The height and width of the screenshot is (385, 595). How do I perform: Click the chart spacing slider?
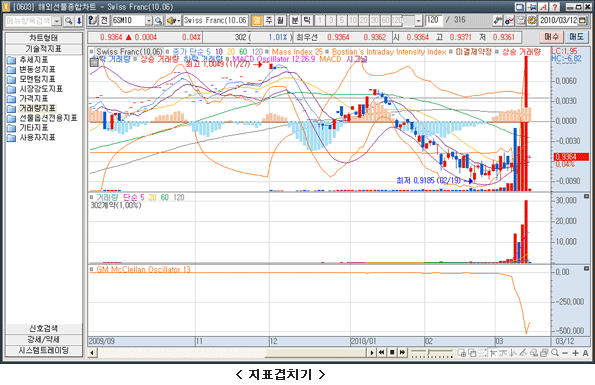pyautogui.click(x=432, y=353)
